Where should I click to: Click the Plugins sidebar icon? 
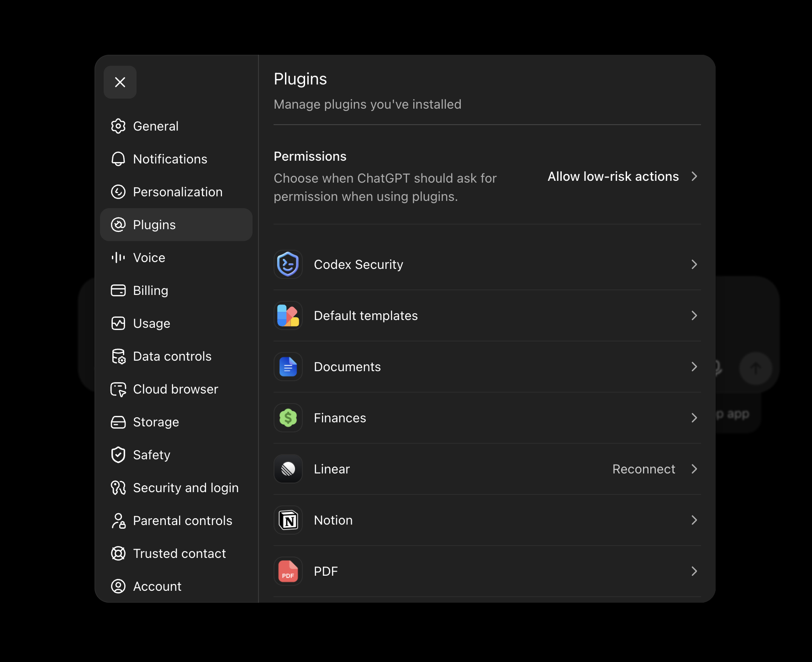click(x=118, y=225)
